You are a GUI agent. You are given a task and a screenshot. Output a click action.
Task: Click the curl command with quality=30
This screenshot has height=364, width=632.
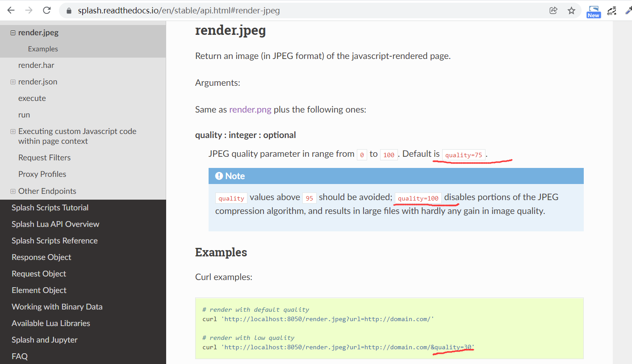click(x=338, y=347)
